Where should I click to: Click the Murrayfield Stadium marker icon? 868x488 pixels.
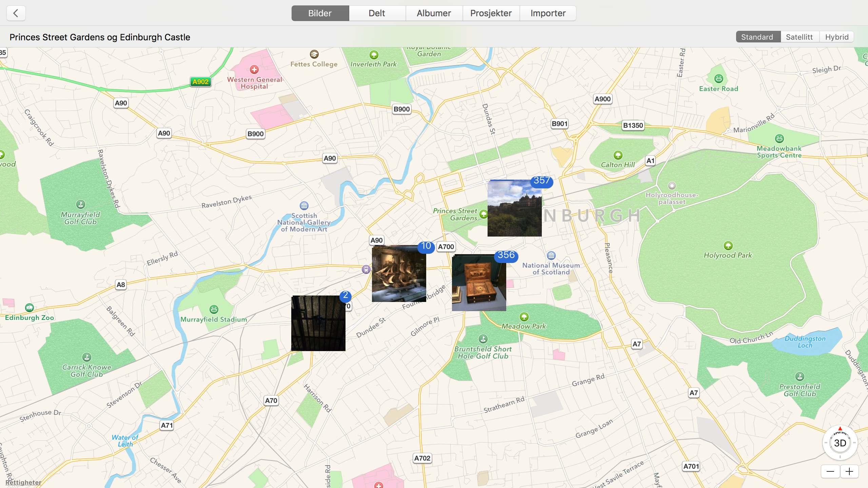point(214,309)
